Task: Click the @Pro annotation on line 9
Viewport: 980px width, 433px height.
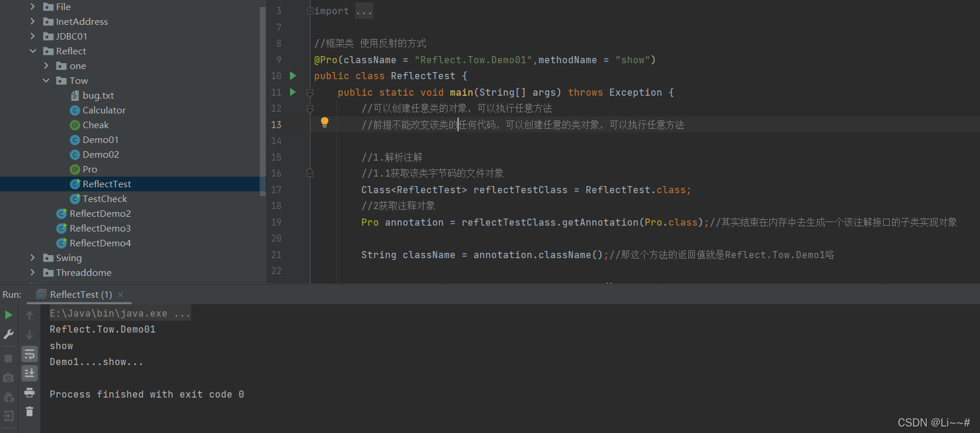Action: tap(326, 60)
